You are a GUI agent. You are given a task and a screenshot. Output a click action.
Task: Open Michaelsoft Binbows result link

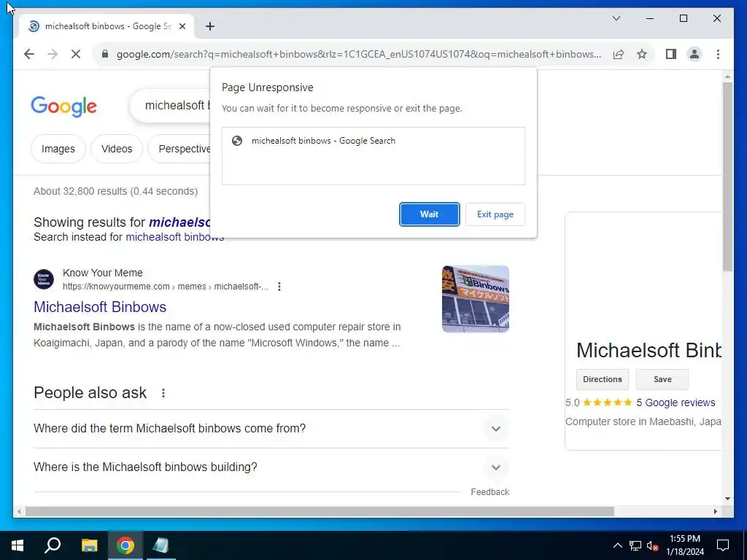(100, 307)
